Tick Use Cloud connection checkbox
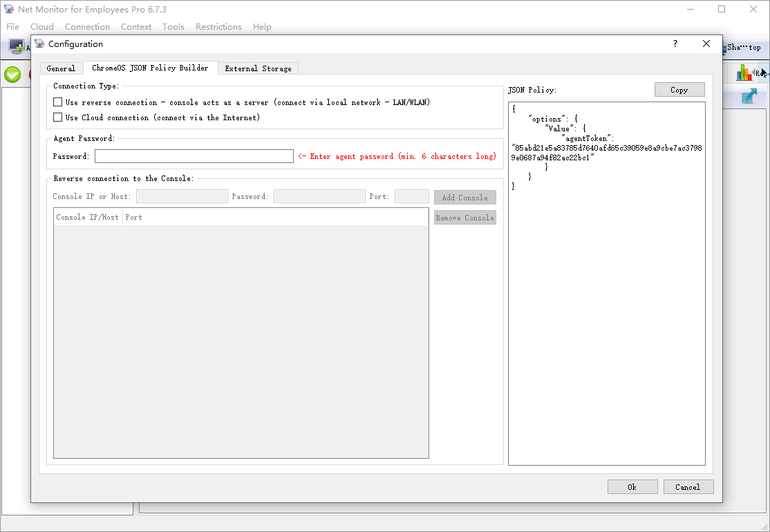This screenshot has height=532, width=770. 57,117
